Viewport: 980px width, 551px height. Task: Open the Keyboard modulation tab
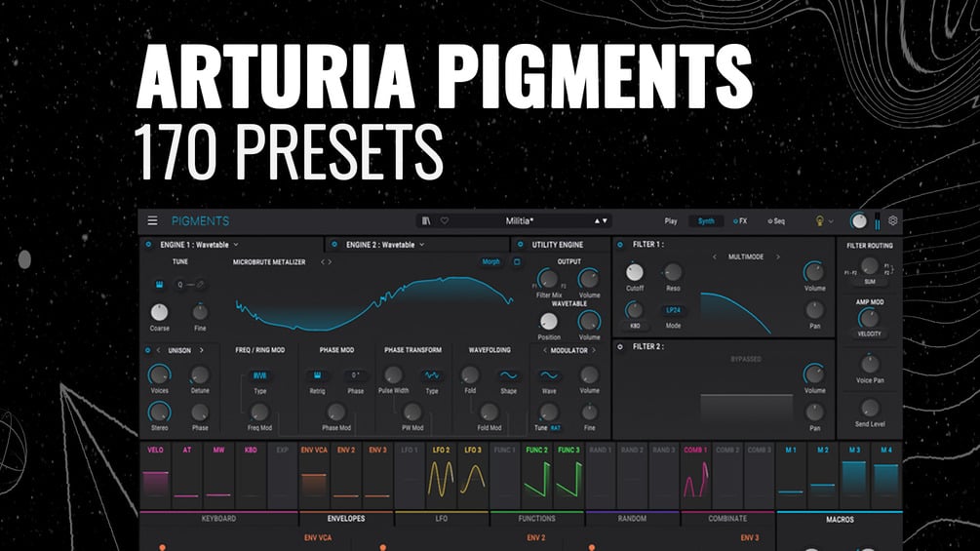218,519
